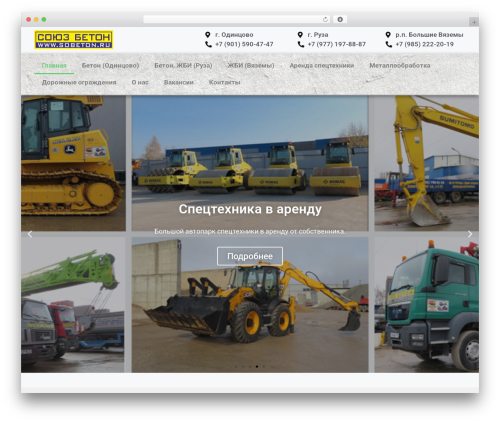
Task: Click the Подробнее button on the slide
Action: 250,256
